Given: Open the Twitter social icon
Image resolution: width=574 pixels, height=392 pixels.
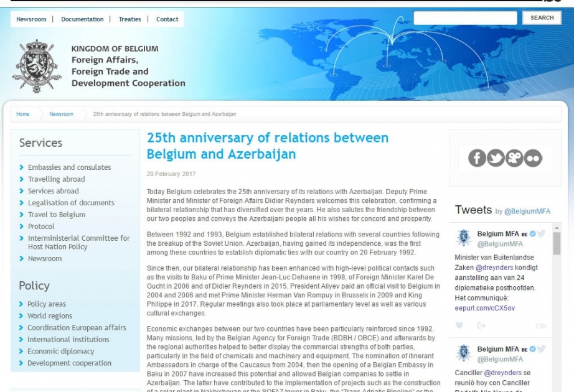Looking at the screenshot, I should click(496, 158).
